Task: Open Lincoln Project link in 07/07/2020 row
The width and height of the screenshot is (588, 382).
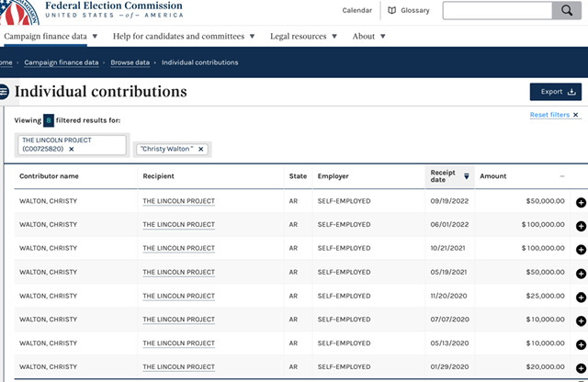Action: coord(178,320)
